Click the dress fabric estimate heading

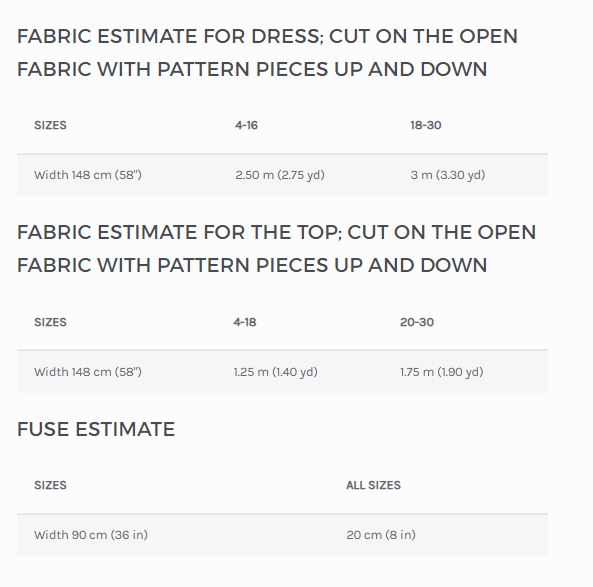[x=267, y=53]
